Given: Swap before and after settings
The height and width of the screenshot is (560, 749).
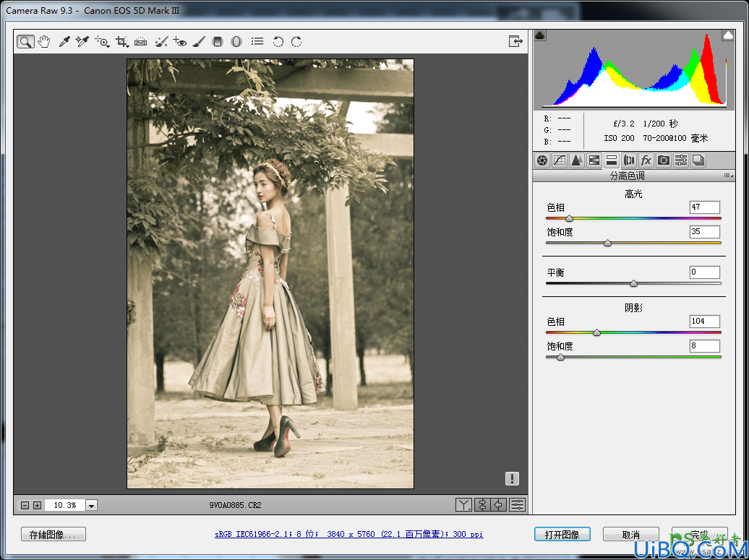Looking at the screenshot, I should click(x=482, y=504).
